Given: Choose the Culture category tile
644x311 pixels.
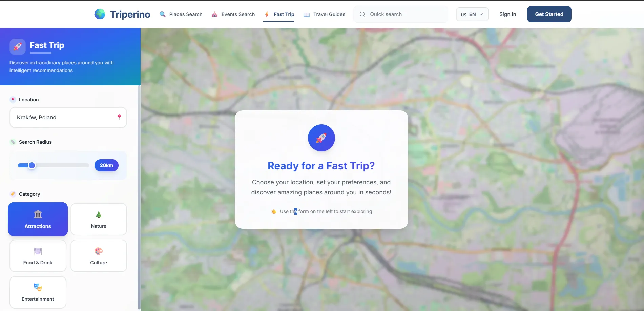Looking at the screenshot, I should pos(99,256).
